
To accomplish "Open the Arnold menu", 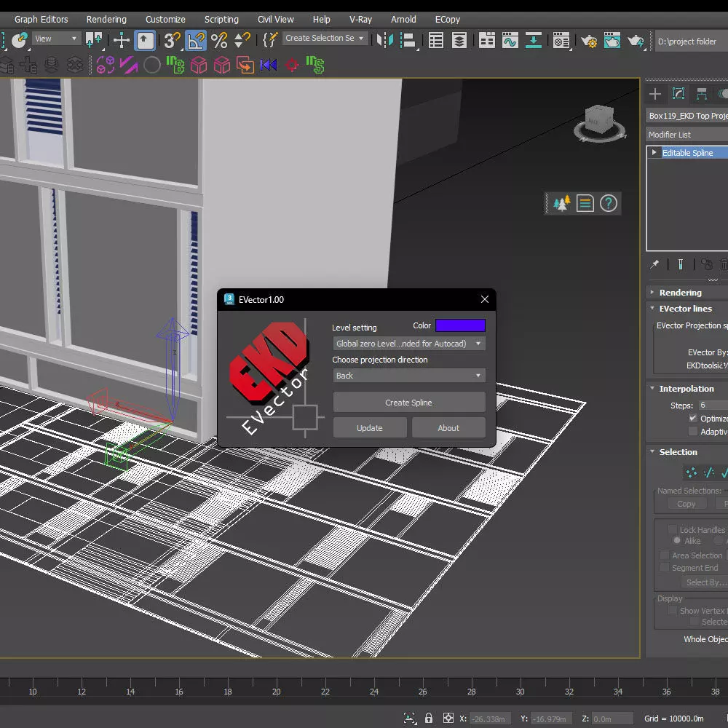I will click(x=403, y=19).
